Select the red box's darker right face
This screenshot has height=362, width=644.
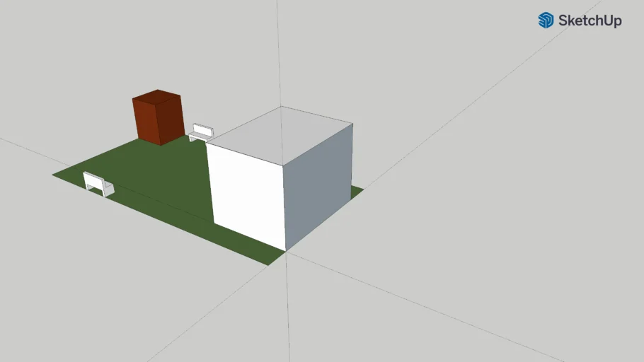[x=172, y=119]
